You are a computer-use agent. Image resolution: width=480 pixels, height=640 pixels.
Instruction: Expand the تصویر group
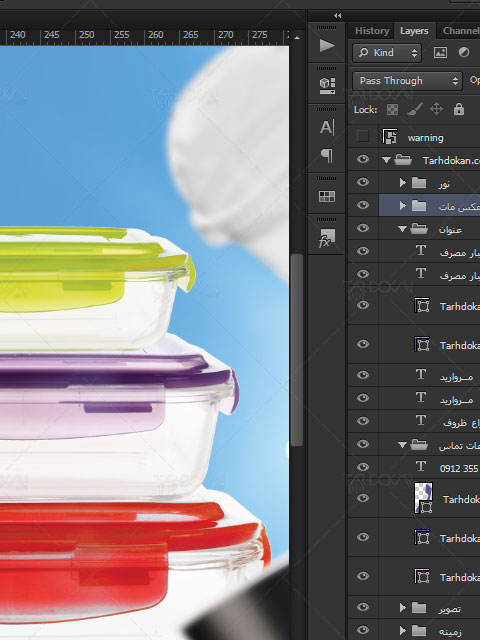click(402, 608)
